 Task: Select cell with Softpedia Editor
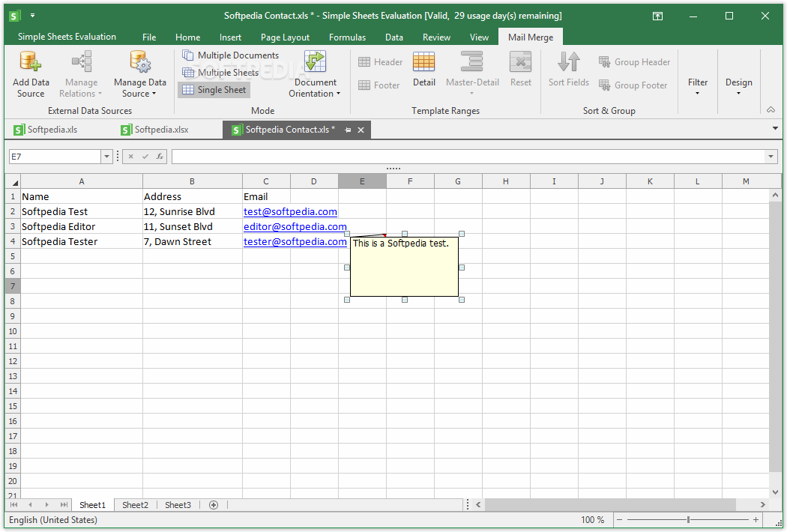point(81,226)
